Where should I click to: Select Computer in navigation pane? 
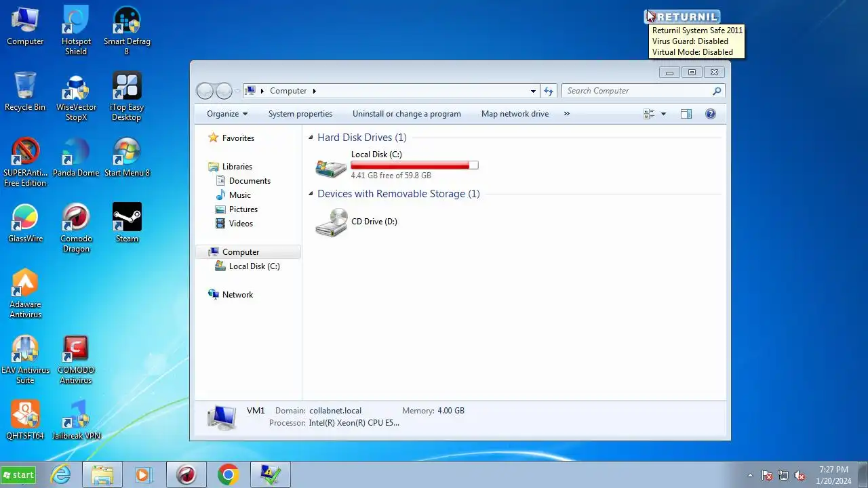tap(248, 252)
